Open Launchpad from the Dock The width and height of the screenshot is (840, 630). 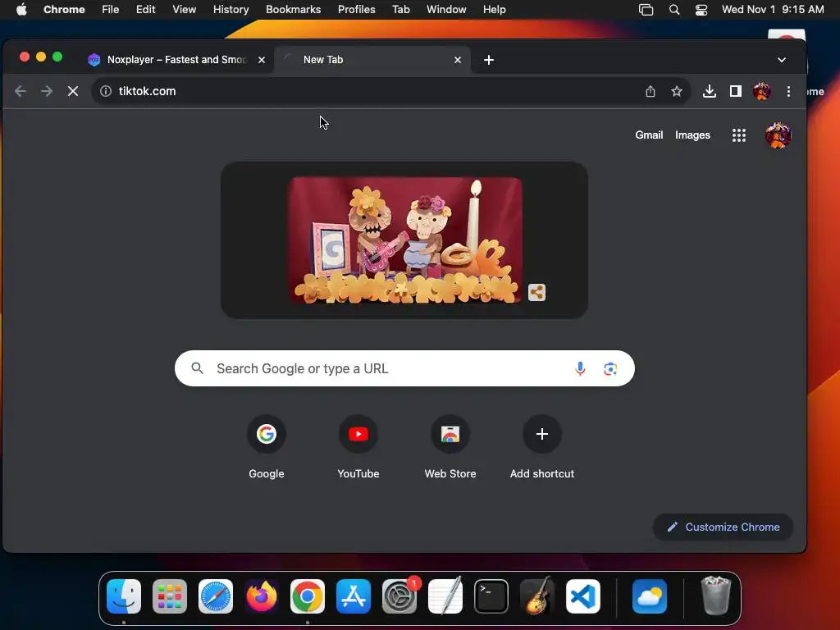click(170, 596)
